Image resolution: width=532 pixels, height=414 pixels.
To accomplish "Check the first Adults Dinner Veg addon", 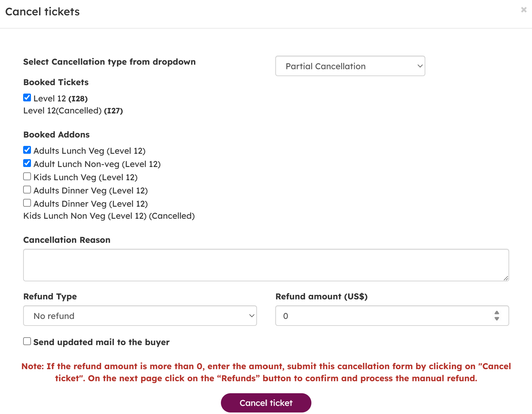I will [27, 190].
